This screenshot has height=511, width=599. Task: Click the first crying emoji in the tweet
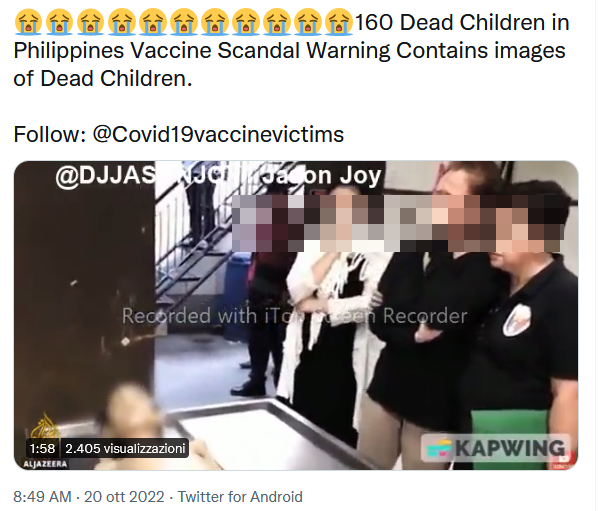pos(28,22)
